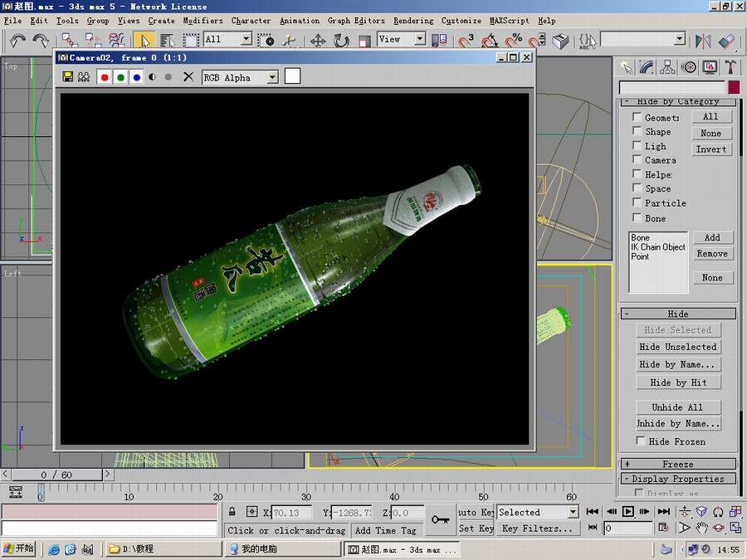Toggle the red channel in the frame window
The height and width of the screenshot is (560, 747).
pos(105,77)
